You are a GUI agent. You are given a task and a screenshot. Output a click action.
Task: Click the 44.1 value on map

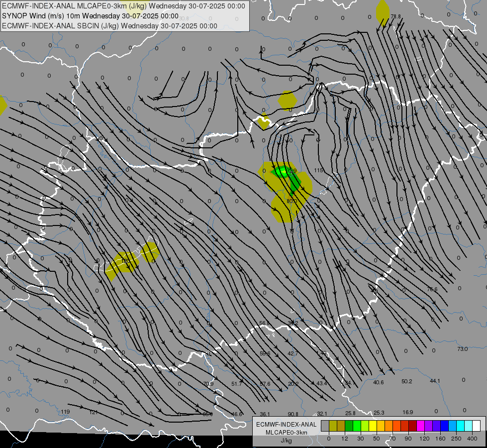tap(435, 381)
